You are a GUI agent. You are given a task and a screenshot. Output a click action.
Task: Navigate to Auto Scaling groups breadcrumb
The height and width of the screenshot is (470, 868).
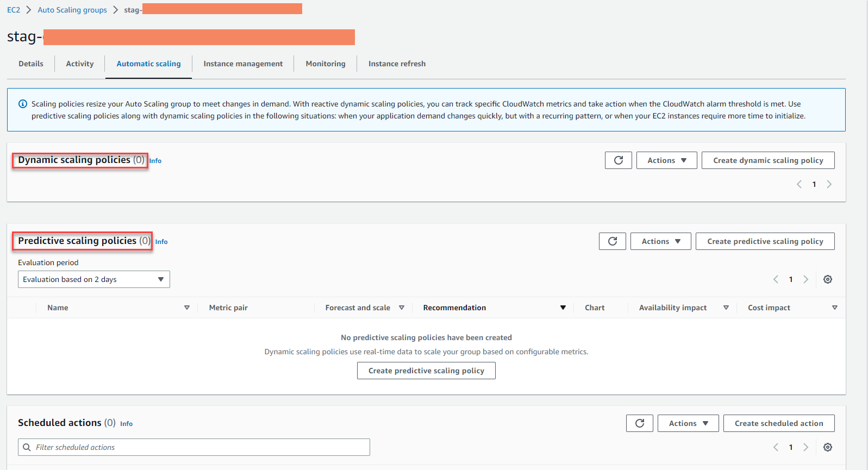point(72,10)
